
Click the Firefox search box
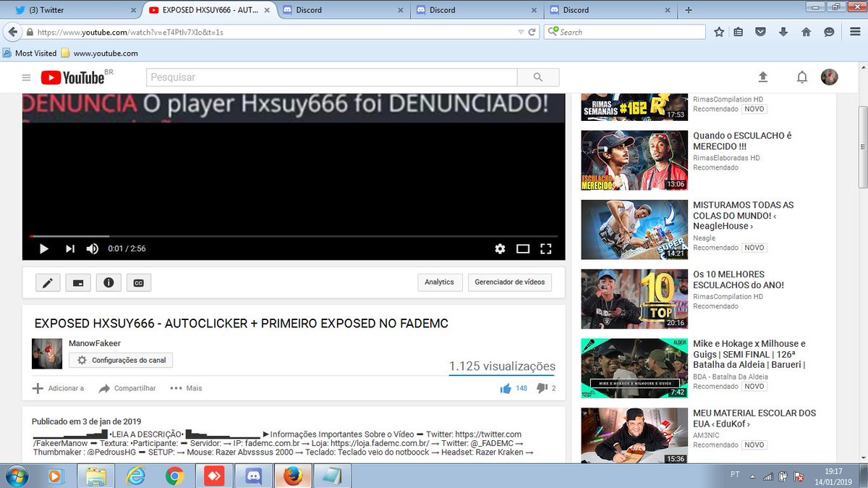point(625,32)
